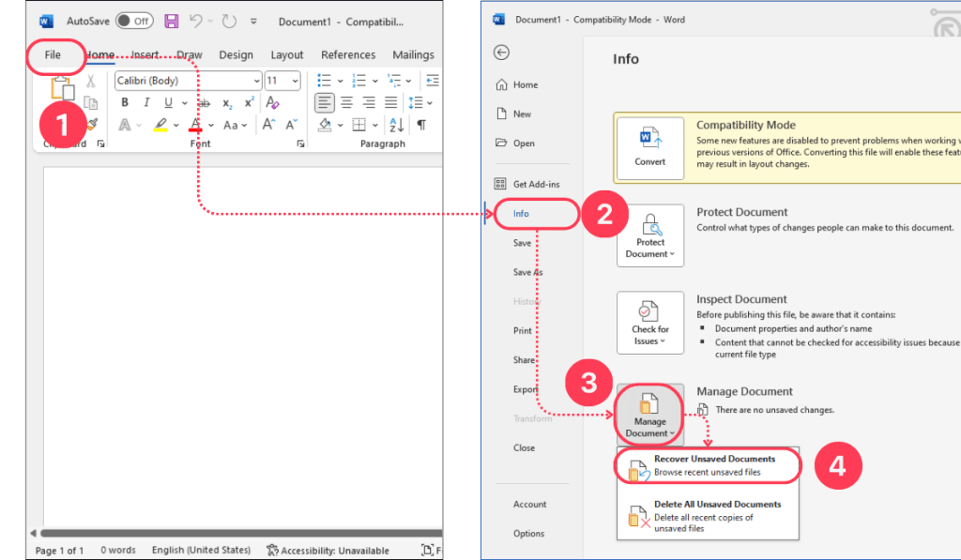This screenshot has width=961, height=560.
Task: Open the Font Color swatch
Action: tap(194, 123)
